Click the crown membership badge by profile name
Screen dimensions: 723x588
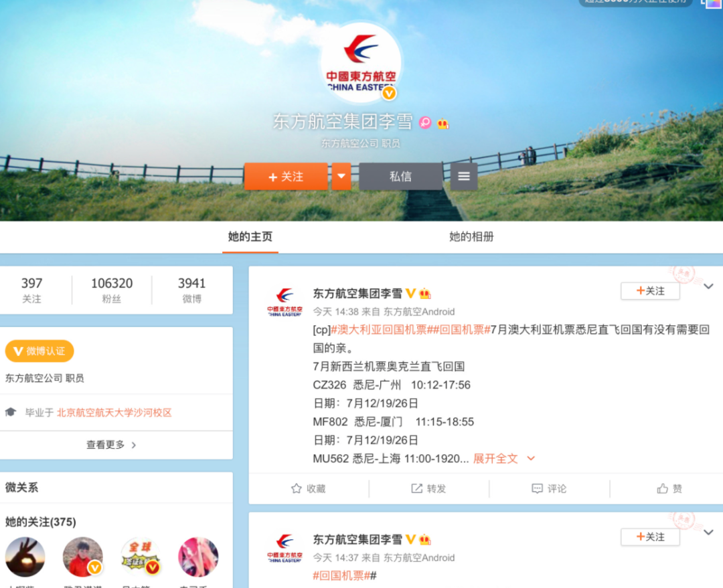(x=443, y=124)
